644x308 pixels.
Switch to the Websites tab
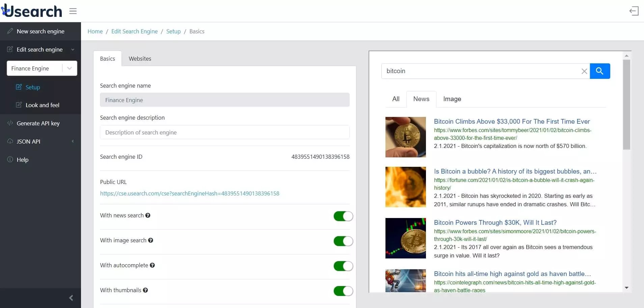coord(140,58)
